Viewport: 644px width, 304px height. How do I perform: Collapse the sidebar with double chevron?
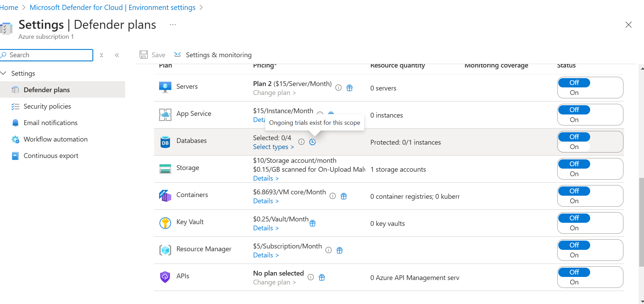coord(117,55)
